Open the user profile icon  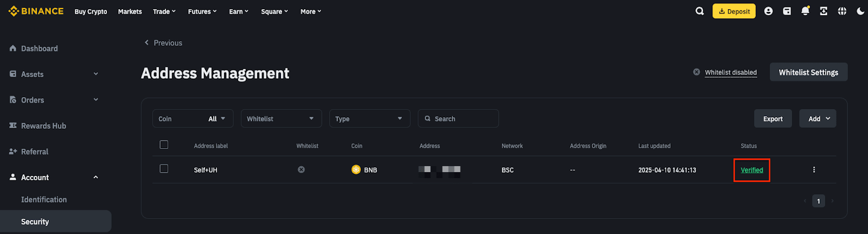coord(768,11)
